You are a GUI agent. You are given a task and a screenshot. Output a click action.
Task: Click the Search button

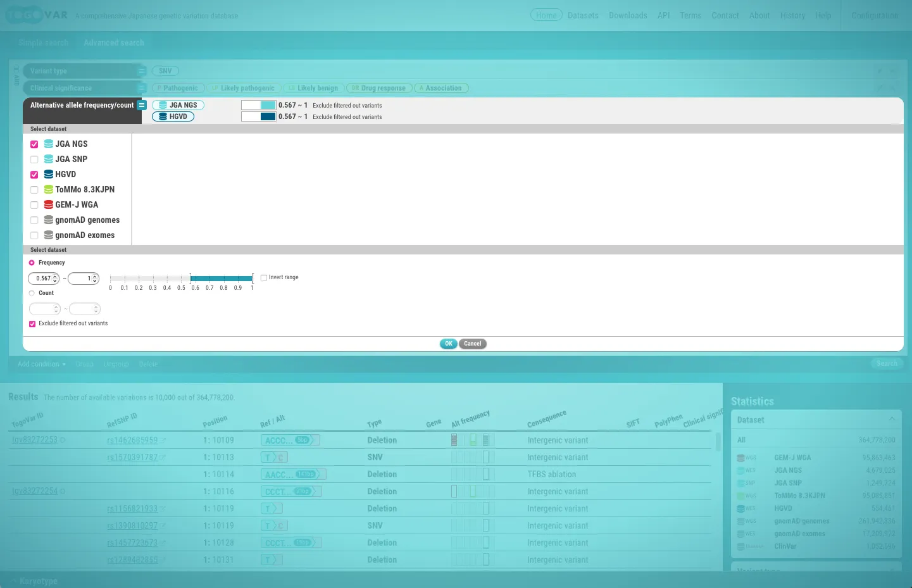pos(887,363)
